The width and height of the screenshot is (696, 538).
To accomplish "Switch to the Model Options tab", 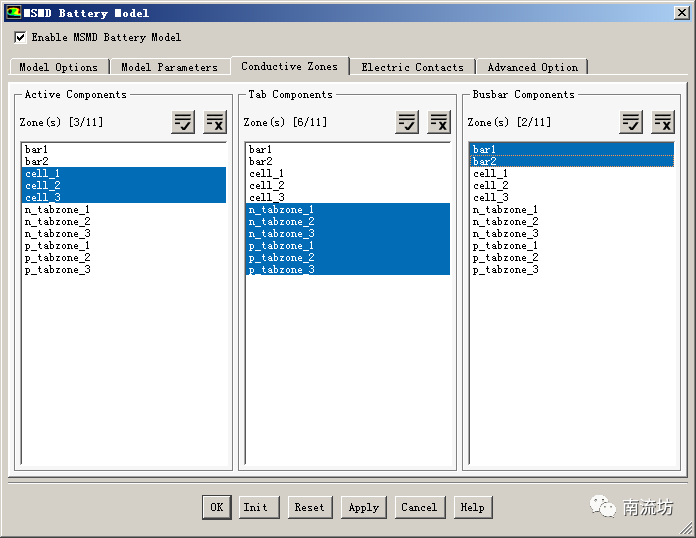I will click(x=59, y=67).
